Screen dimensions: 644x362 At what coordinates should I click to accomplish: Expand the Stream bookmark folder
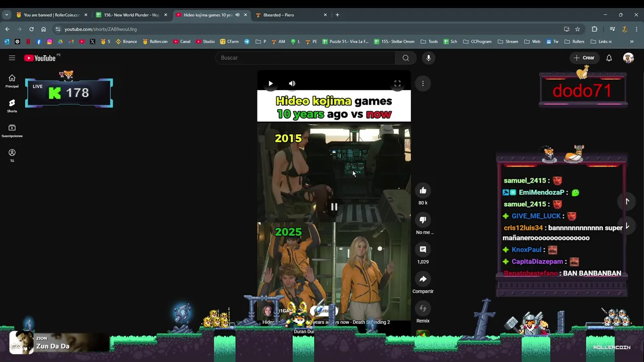point(508,42)
